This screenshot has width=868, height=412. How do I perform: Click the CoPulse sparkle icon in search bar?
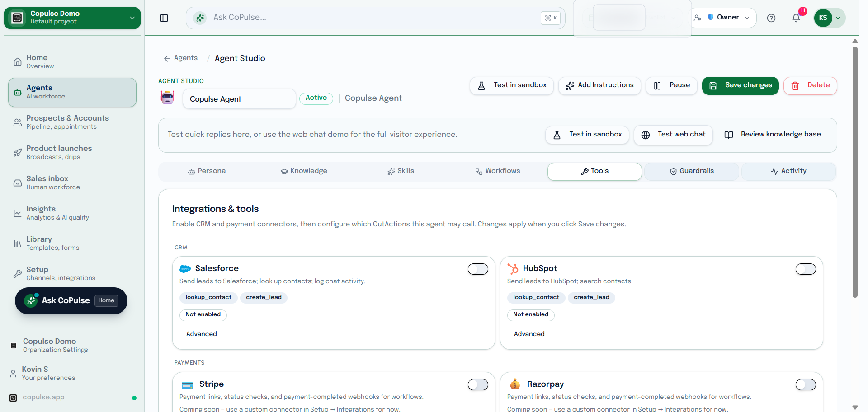point(200,18)
